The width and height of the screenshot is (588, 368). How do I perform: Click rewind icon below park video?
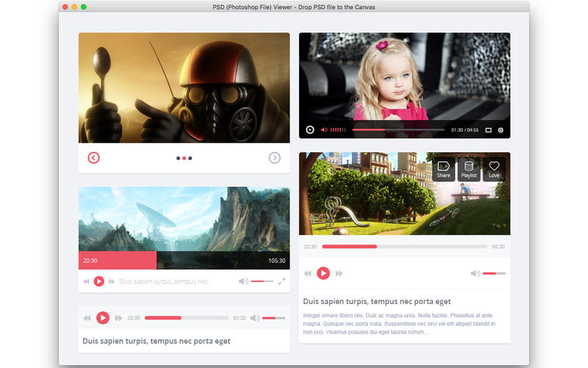(x=307, y=274)
